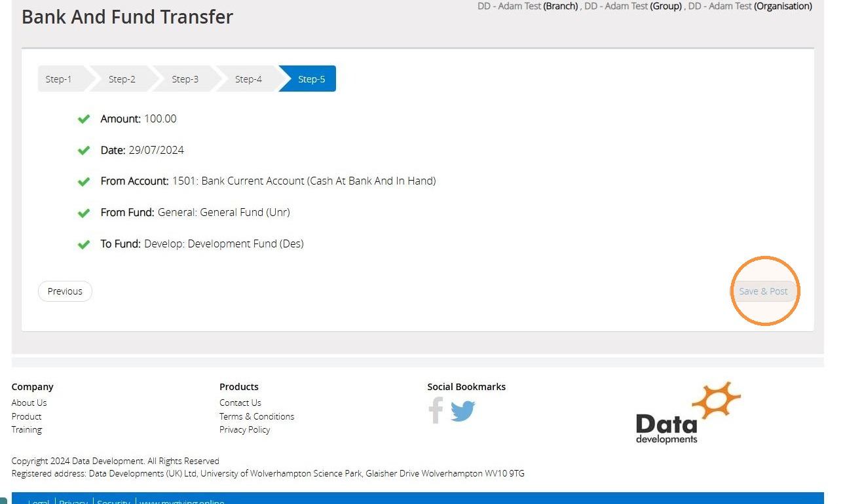Open the Training footer link
The image size is (845, 504).
pos(27,429)
